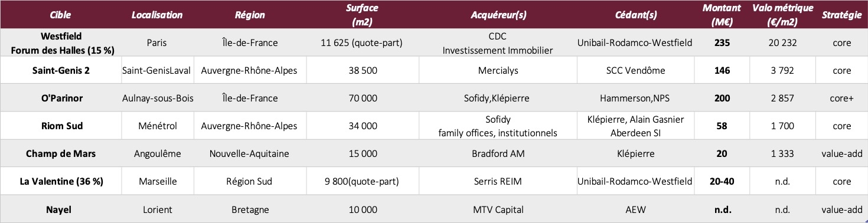
Task: Select the Riom Sud cell
Action: tap(61, 126)
